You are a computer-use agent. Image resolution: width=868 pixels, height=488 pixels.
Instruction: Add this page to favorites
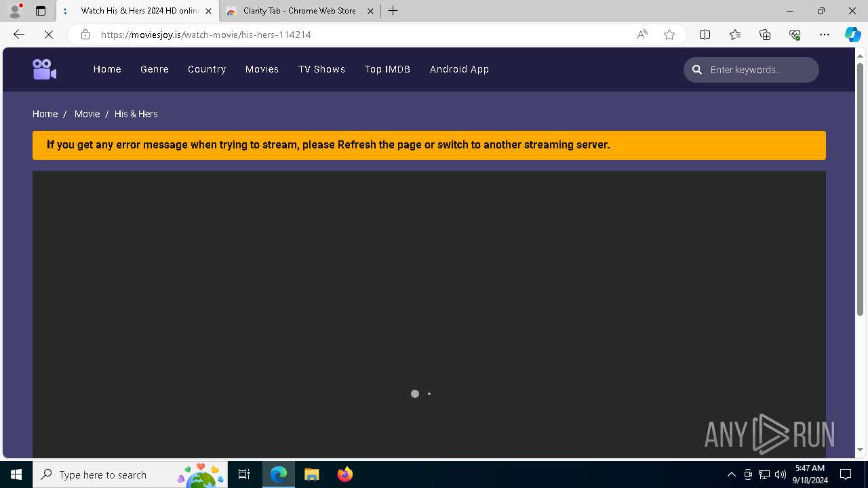tap(669, 35)
